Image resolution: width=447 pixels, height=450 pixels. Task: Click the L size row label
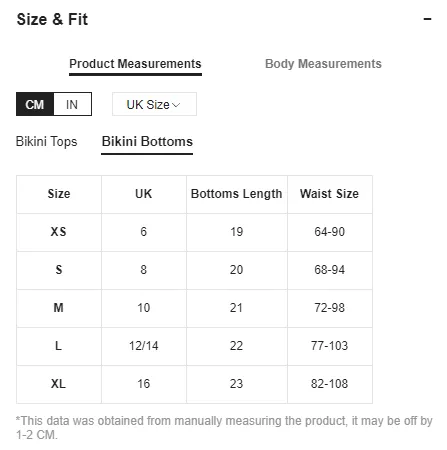coord(58,346)
